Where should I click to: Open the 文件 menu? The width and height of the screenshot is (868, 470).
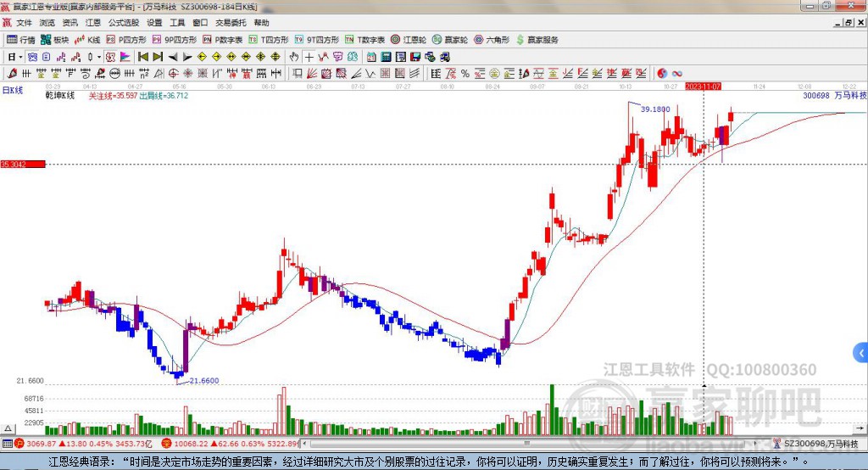[x=24, y=23]
